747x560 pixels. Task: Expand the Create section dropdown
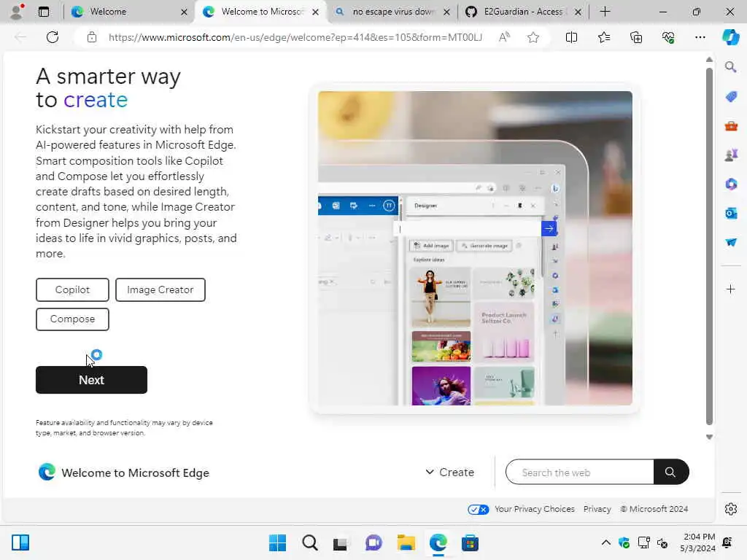click(x=449, y=472)
